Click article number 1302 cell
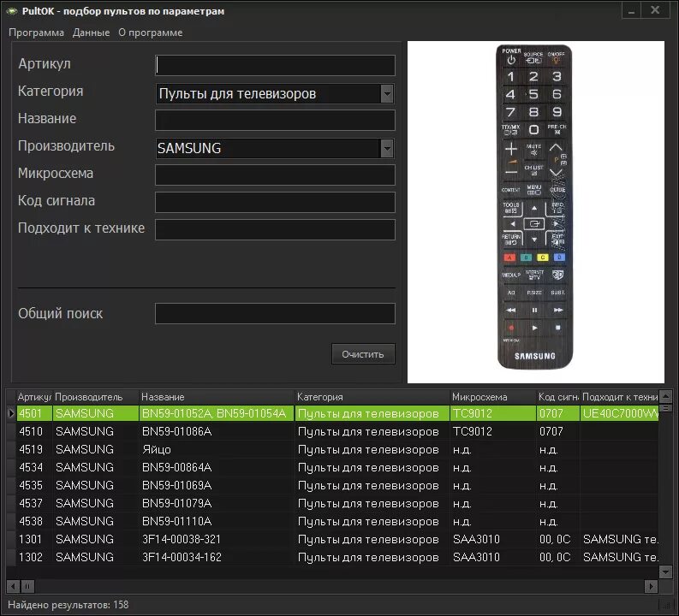This screenshot has height=616, width=679. (33, 557)
